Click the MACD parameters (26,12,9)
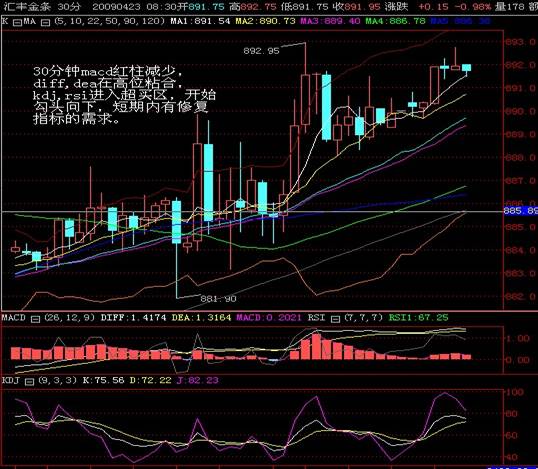The height and width of the screenshot is (469, 538). 69,318
